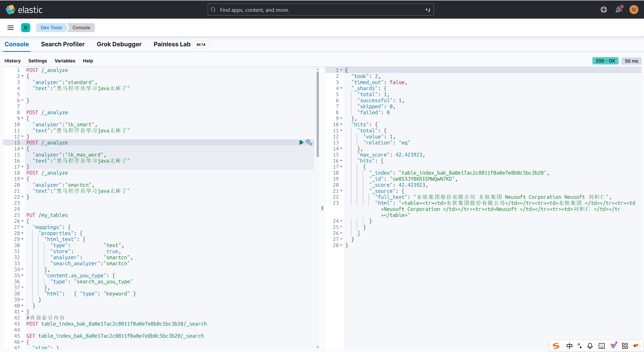Viewport: 644px width, 352px height.
Task: Open the request wrench options icon
Action: [x=309, y=142]
